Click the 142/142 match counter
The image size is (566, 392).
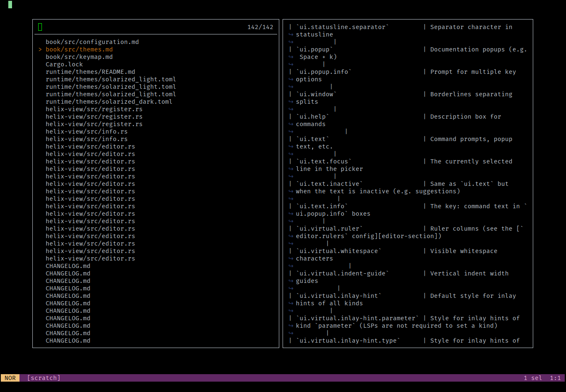coord(261,27)
